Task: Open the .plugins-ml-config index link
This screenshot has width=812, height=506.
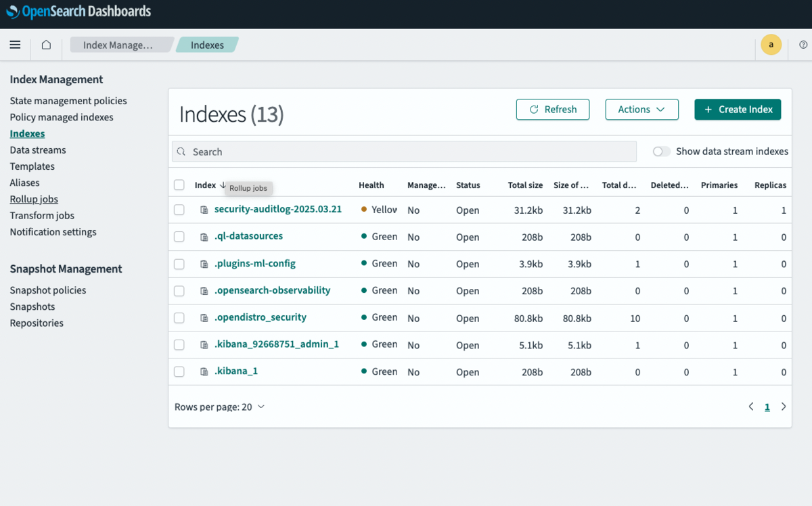Action: click(255, 264)
